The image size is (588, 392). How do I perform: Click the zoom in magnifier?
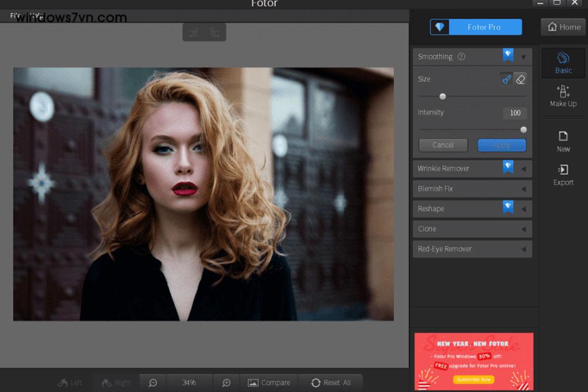click(226, 383)
